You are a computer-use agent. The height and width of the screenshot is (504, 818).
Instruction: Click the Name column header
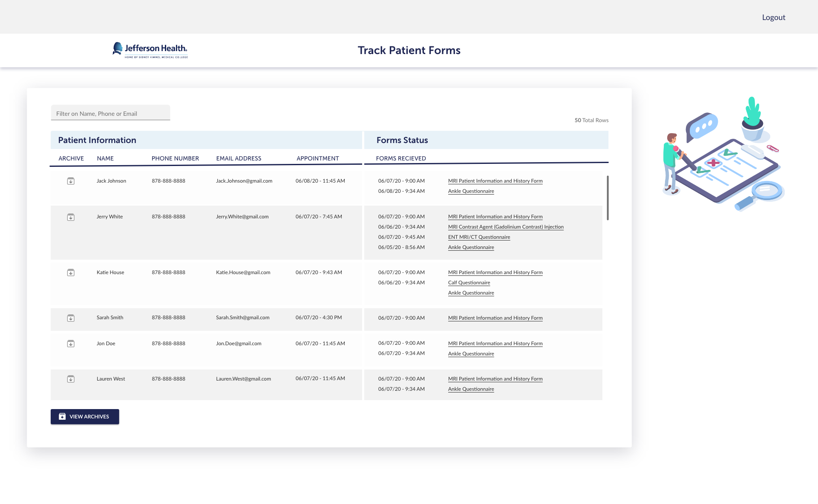(x=105, y=158)
